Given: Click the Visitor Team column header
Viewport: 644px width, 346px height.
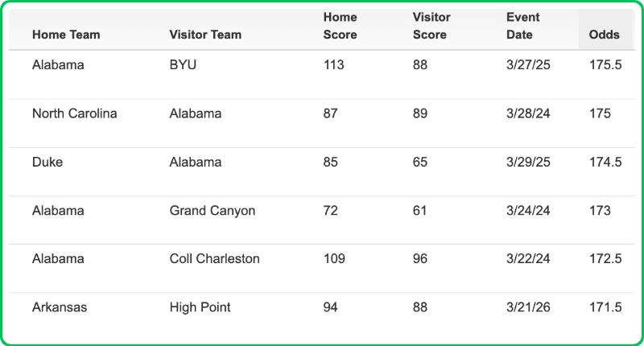Looking at the screenshot, I should click(205, 35).
